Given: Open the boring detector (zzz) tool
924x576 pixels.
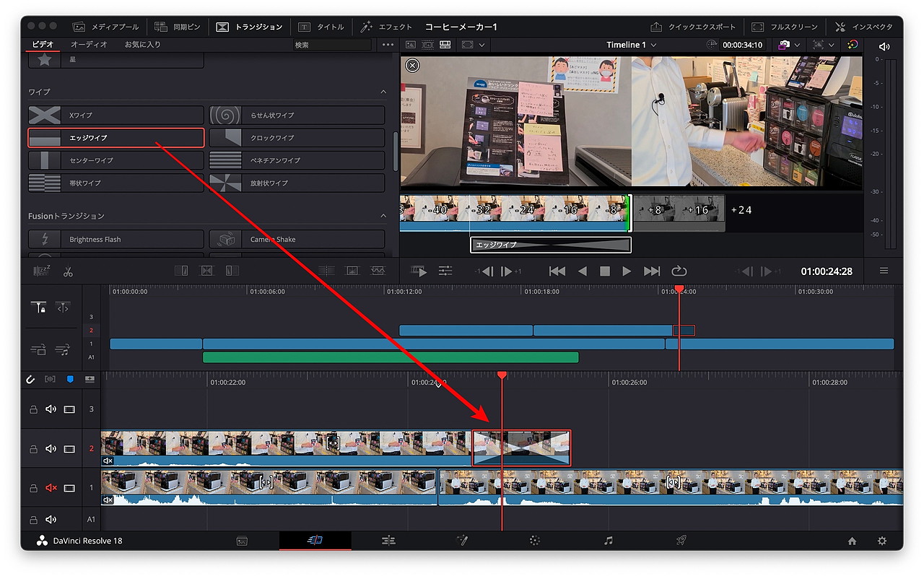Looking at the screenshot, I should [x=40, y=271].
